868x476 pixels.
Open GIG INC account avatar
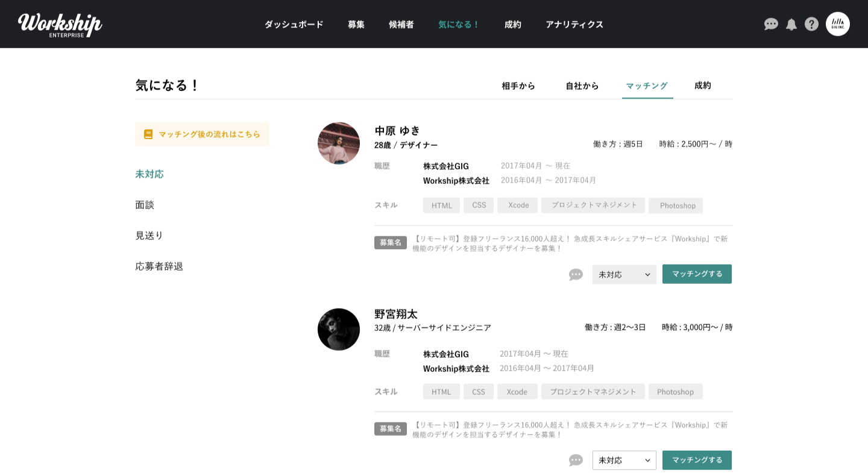coord(837,24)
